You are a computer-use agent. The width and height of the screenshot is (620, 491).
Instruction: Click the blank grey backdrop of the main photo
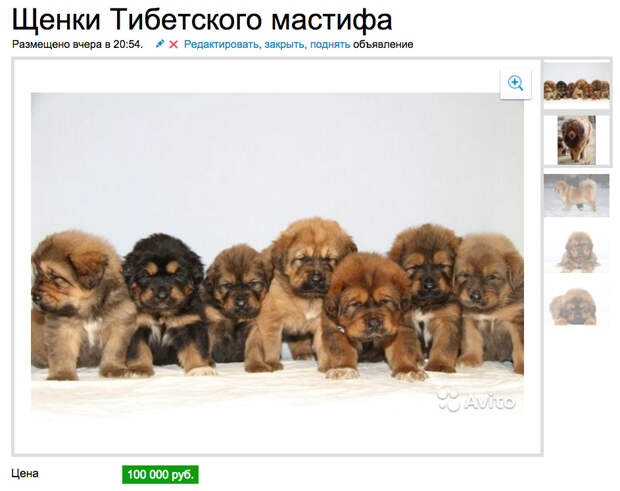tap(277, 158)
